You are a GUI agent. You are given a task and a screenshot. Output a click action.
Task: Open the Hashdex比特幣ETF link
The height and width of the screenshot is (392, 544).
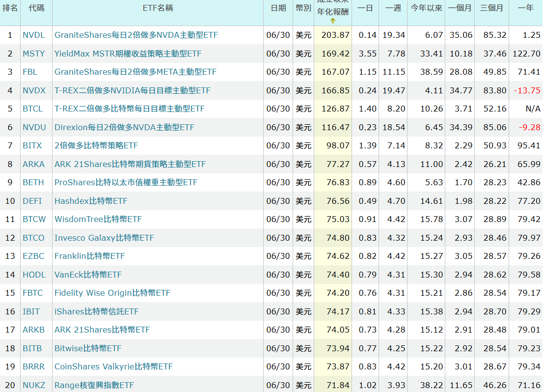(x=91, y=201)
